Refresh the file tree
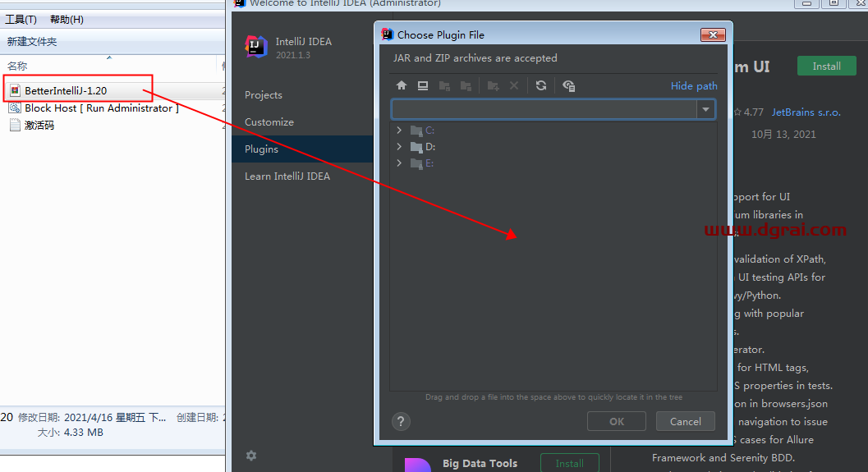The height and width of the screenshot is (472, 868). (541, 85)
